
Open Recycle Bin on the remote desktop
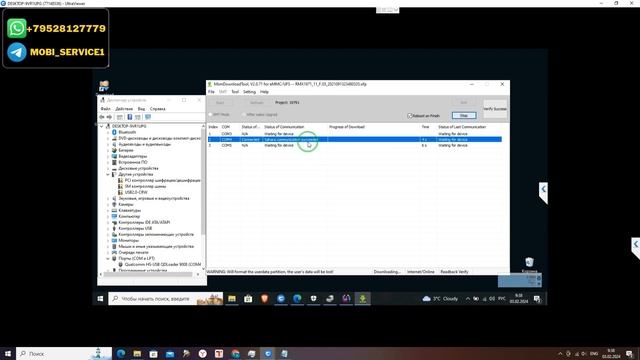(x=529, y=262)
